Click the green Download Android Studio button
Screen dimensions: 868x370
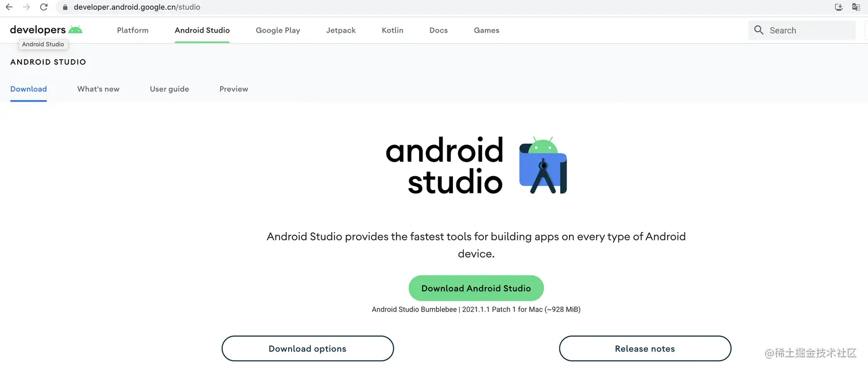point(476,288)
